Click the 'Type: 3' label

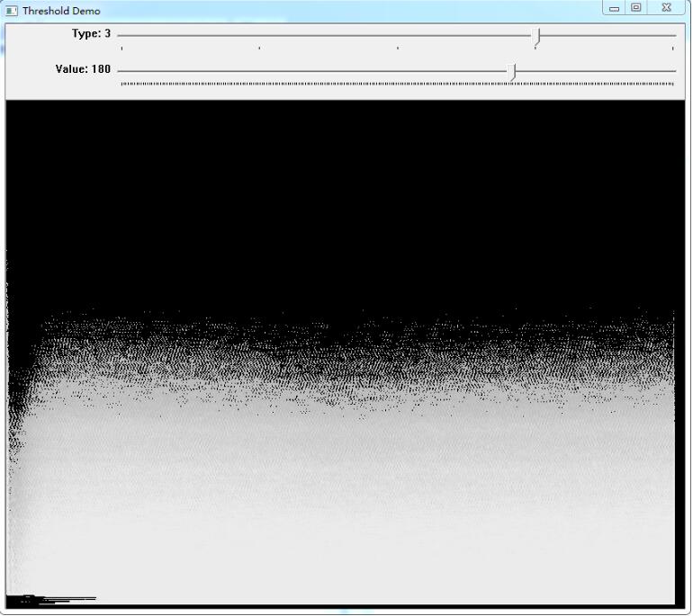tap(91, 34)
